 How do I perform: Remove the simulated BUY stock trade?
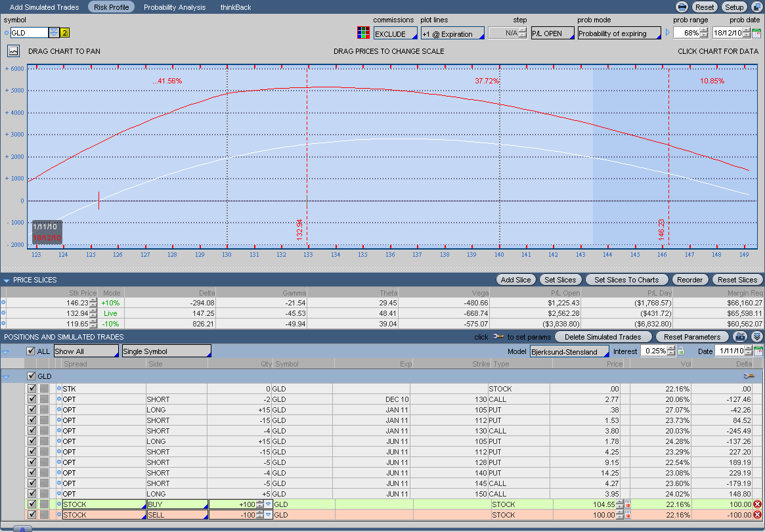click(757, 504)
